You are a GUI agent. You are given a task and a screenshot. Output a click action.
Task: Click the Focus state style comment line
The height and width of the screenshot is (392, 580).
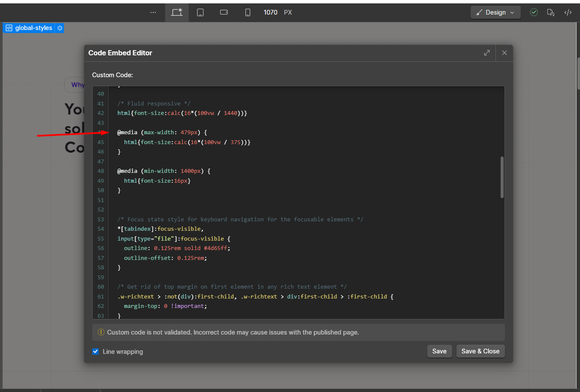(x=240, y=219)
